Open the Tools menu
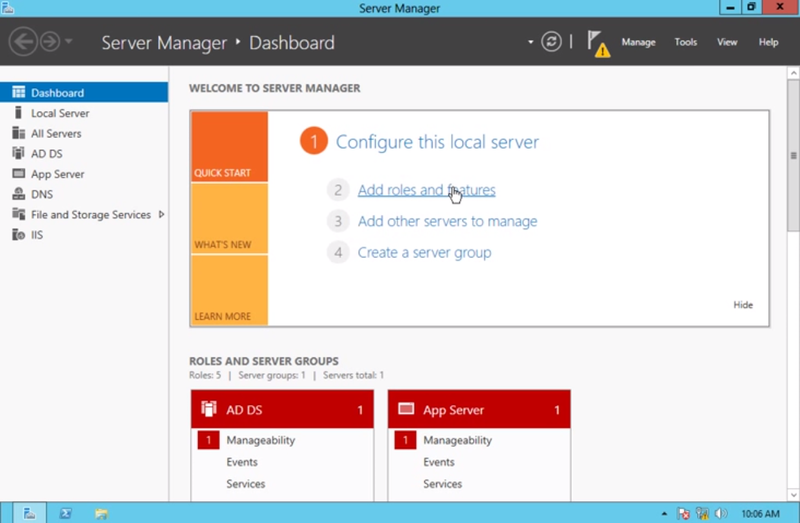 (686, 42)
